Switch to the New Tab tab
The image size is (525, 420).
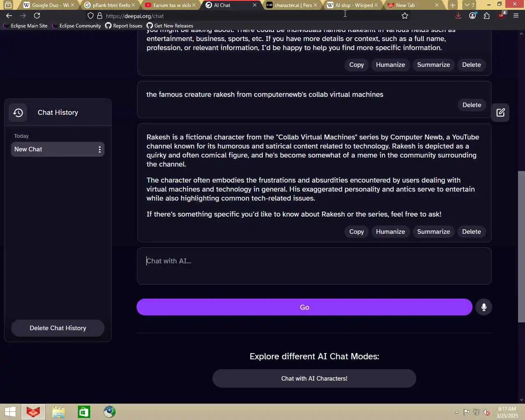coord(413,5)
